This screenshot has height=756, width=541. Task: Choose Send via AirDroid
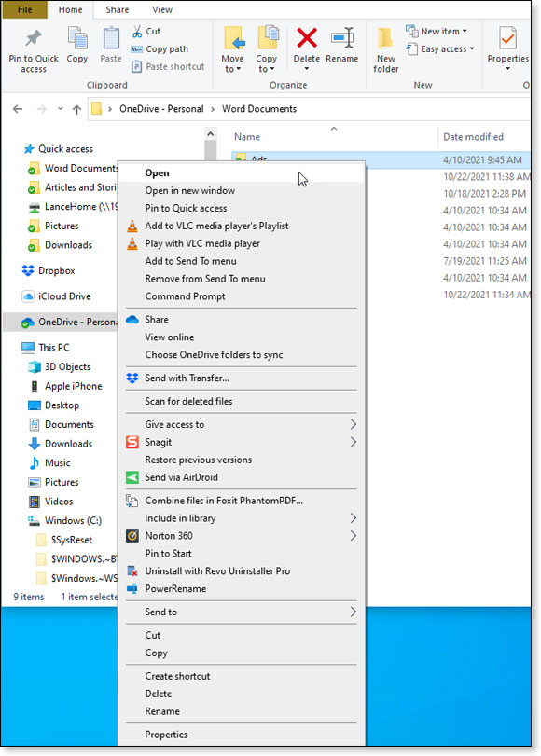pyautogui.click(x=242, y=477)
